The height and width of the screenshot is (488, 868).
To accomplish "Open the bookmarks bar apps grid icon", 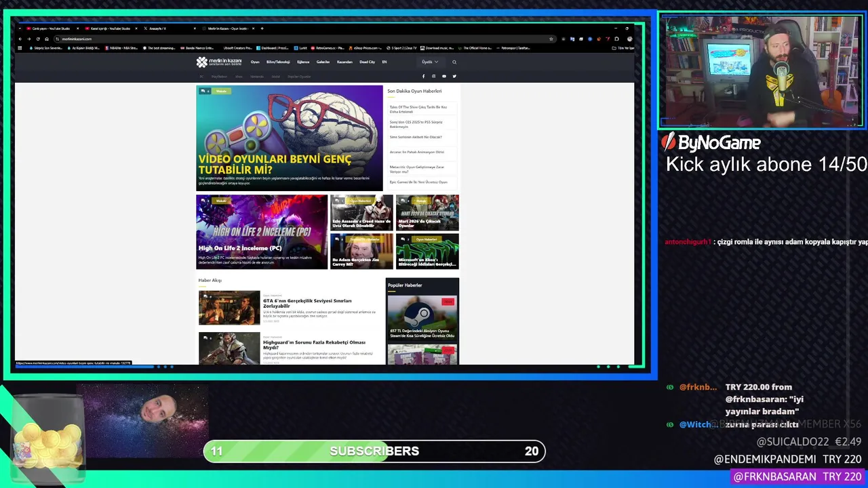I will click(x=20, y=48).
